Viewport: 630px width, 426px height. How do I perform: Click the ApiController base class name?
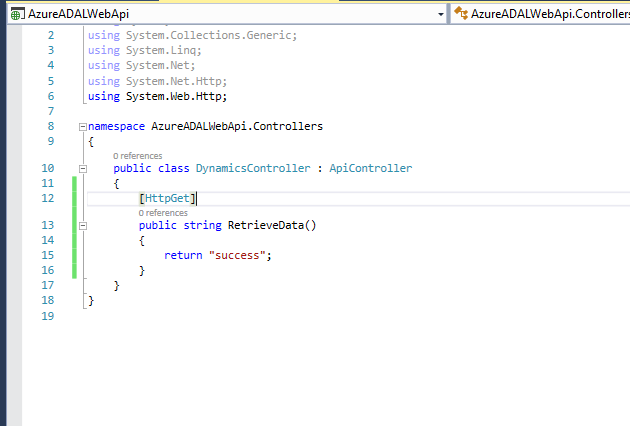coord(370,168)
